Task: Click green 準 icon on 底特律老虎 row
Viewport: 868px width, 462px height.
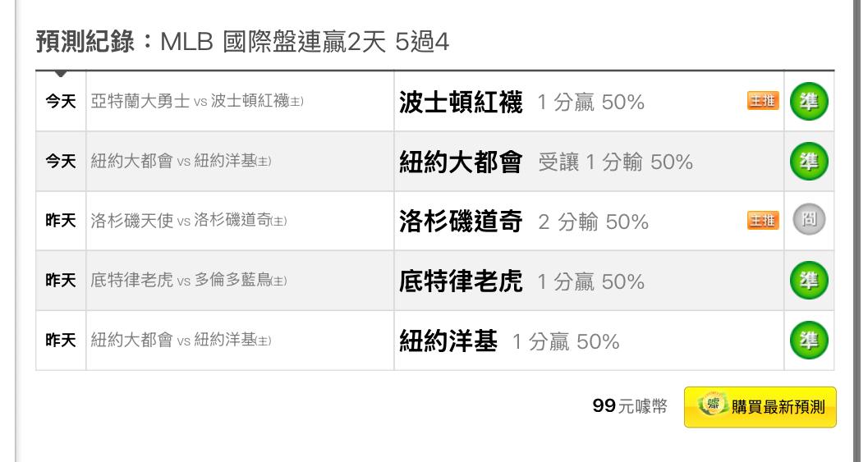Action: tap(809, 281)
